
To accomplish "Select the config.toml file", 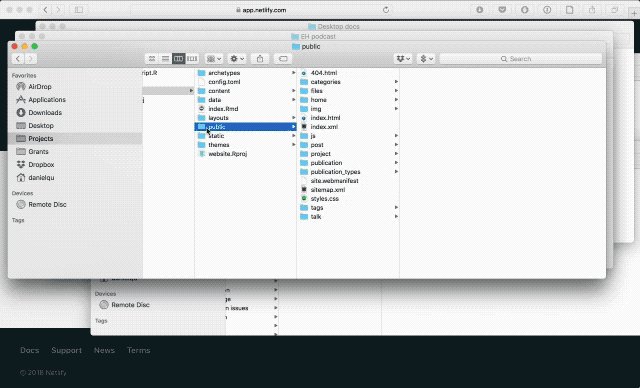I will [245, 82].
